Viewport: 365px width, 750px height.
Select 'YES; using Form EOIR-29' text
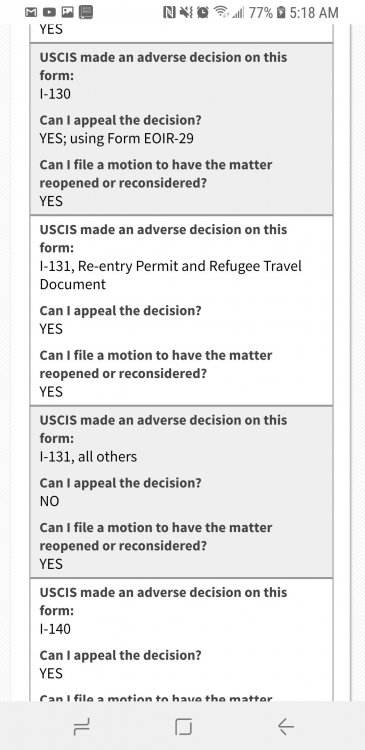pyautogui.click(x=116, y=139)
